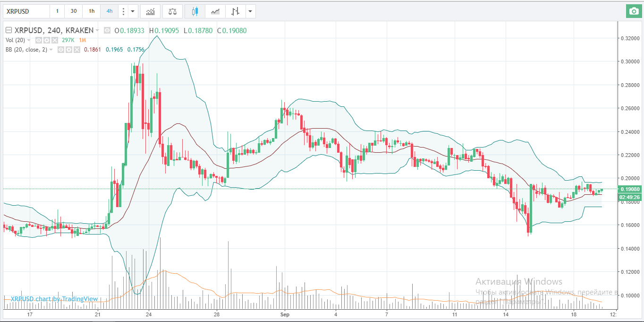Switch to Line chart style
This screenshot has width=644, height=322.
tap(215, 11)
